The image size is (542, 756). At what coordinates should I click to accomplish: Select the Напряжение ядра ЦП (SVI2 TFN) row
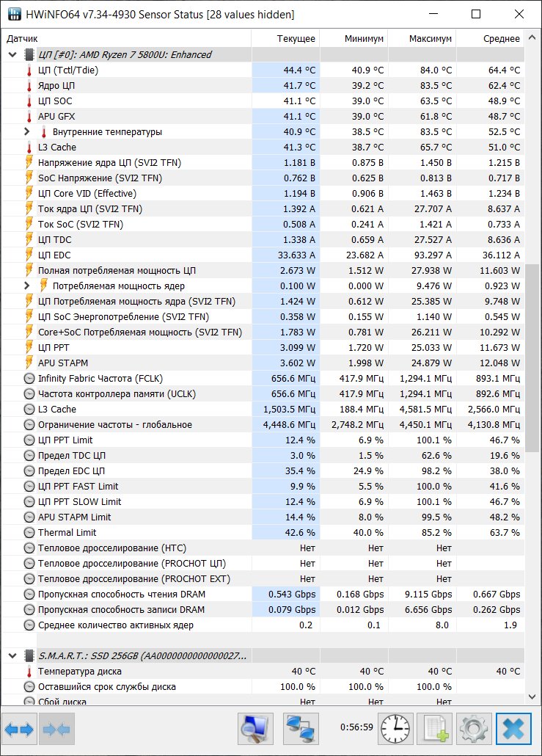coord(263,162)
